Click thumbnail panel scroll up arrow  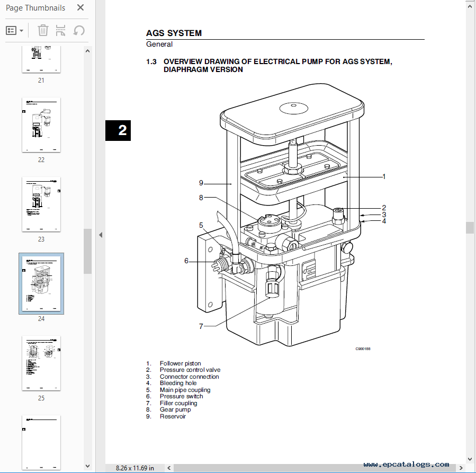pos(87,51)
